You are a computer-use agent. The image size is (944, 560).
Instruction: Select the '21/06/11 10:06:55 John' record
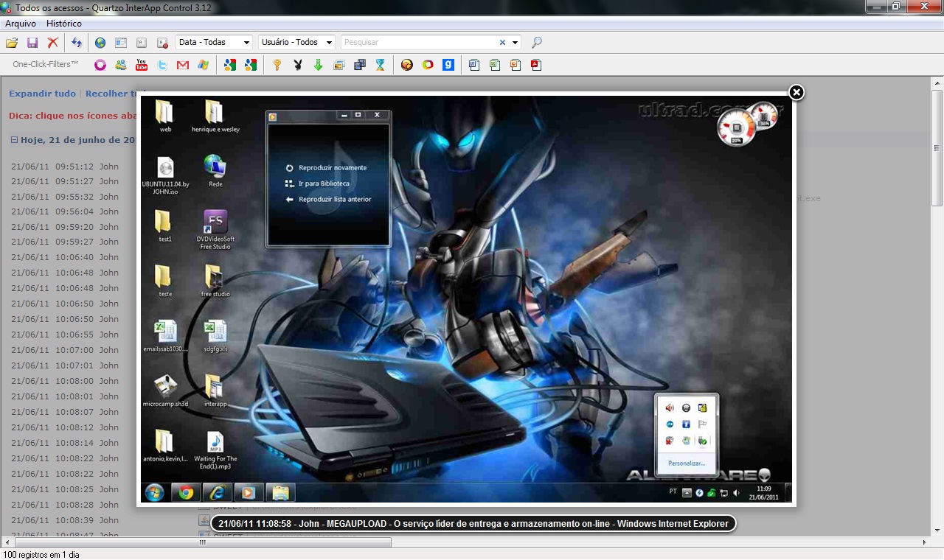[65, 335]
